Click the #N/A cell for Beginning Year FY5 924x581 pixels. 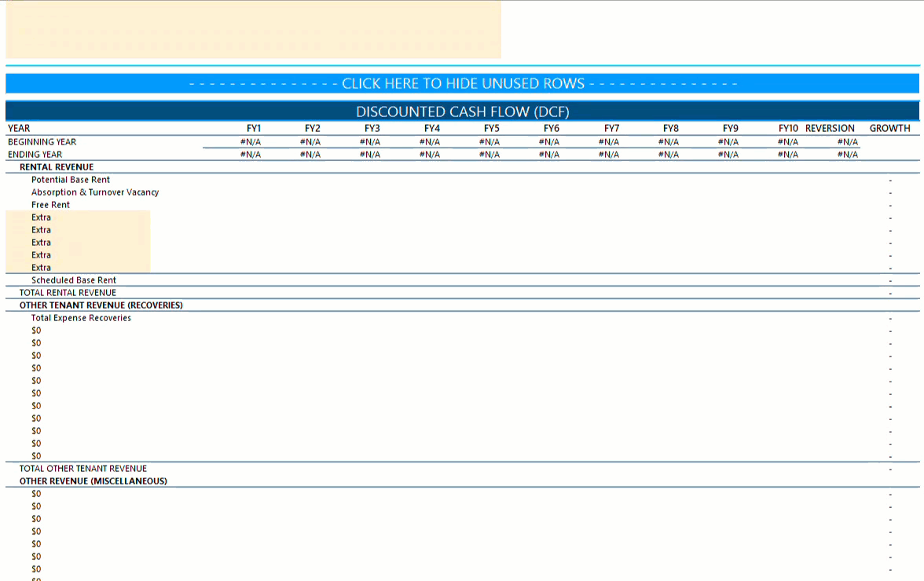489,142
